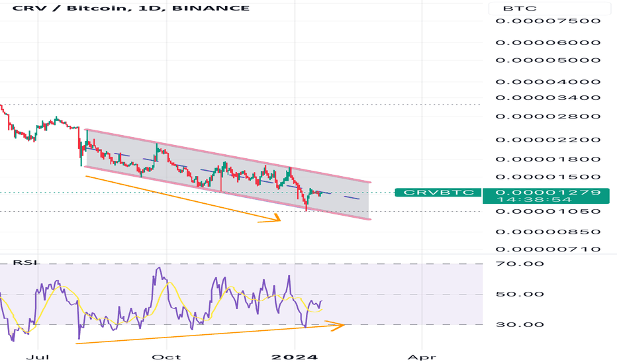
Task: Click the CRV / Bitcoin chart title
Action: pyautogui.click(x=131, y=8)
